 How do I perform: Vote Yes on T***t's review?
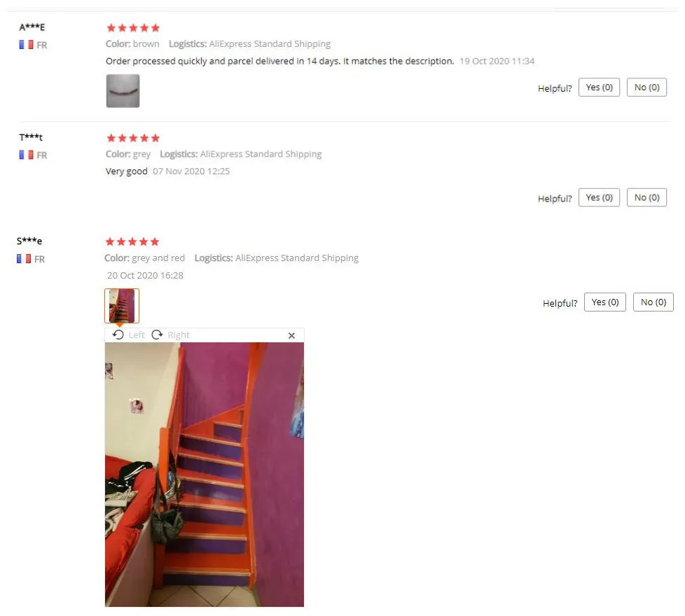coord(599,197)
